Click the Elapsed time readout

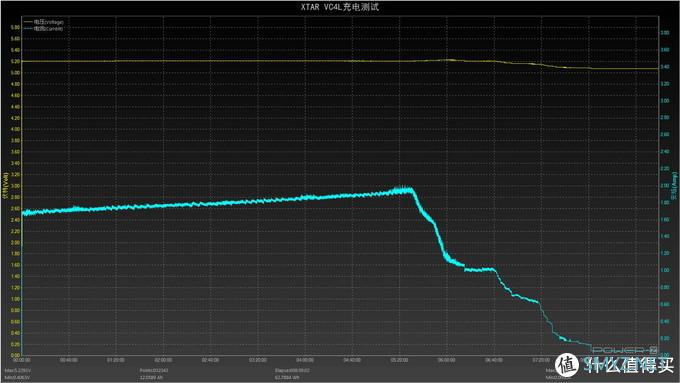(292, 371)
